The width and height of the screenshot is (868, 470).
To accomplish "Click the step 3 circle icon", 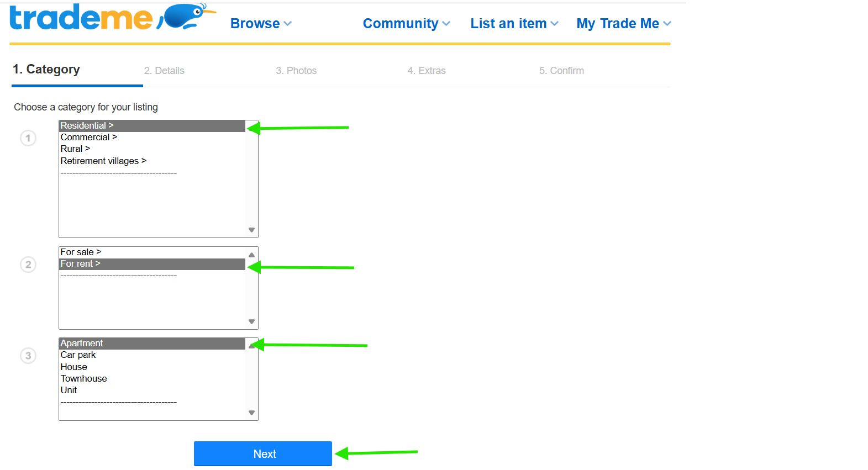I will pos(28,356).
